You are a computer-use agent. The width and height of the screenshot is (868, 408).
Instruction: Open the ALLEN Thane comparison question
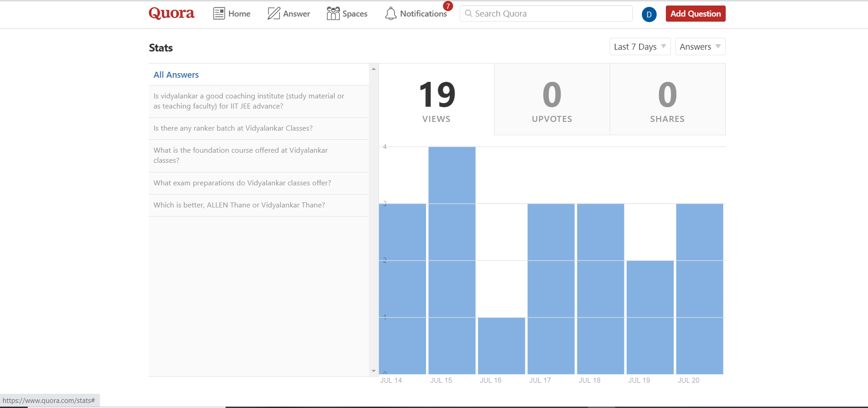[x=258, y=205]
